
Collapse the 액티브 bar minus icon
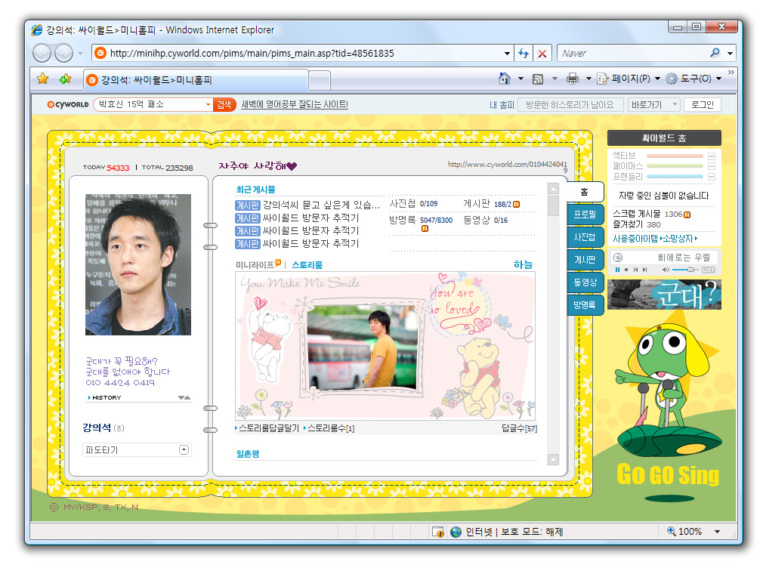(x=711, y=156)
